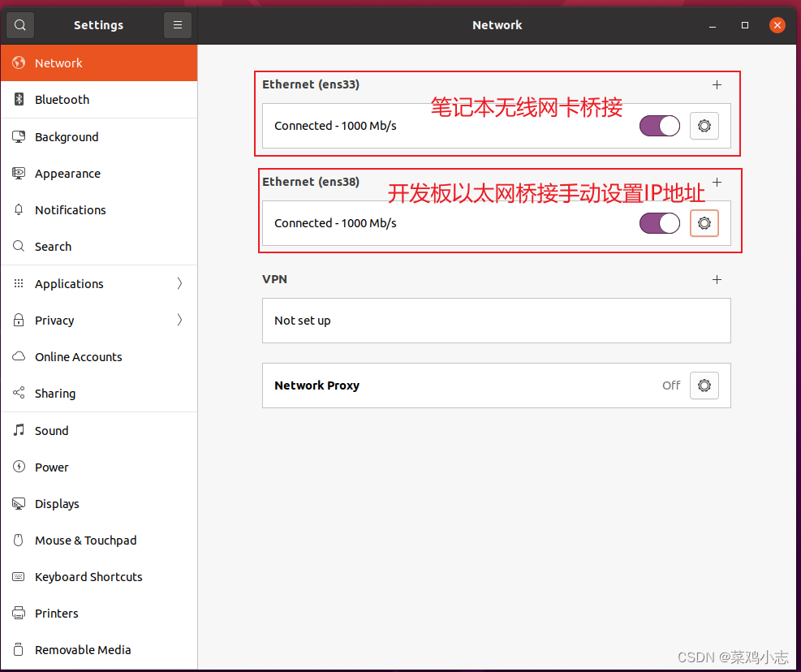Open Displays settings
This screenshot has height=672, width=801.
(x=99, y=504)
